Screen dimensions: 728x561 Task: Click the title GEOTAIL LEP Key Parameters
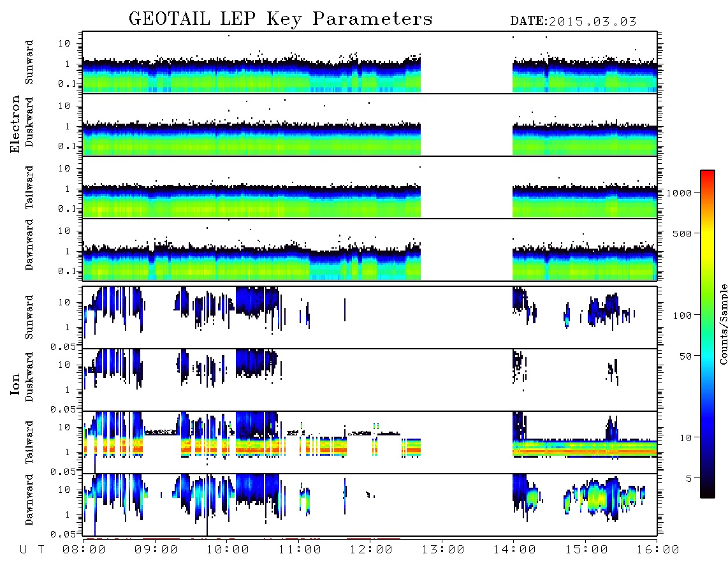pyautogui.click(x=280, y=20)
